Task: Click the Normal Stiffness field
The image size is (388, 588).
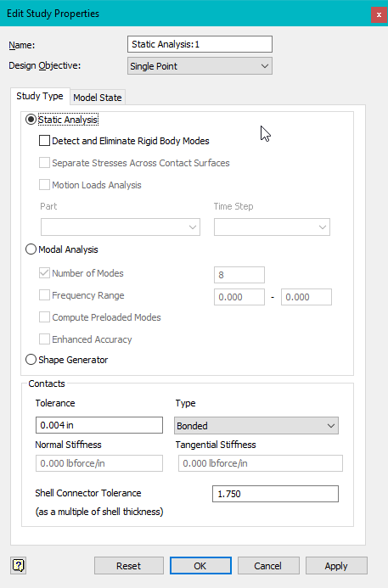Action: (99, 463)
